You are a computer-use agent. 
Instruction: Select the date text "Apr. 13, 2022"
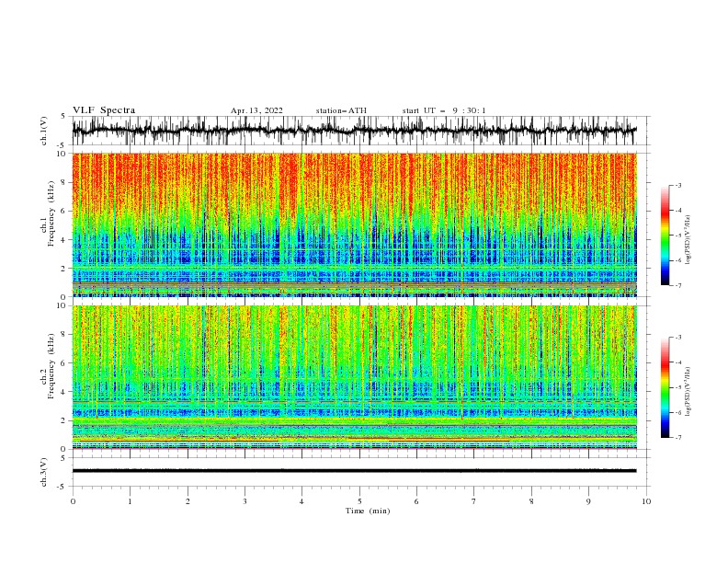point(256,110)
